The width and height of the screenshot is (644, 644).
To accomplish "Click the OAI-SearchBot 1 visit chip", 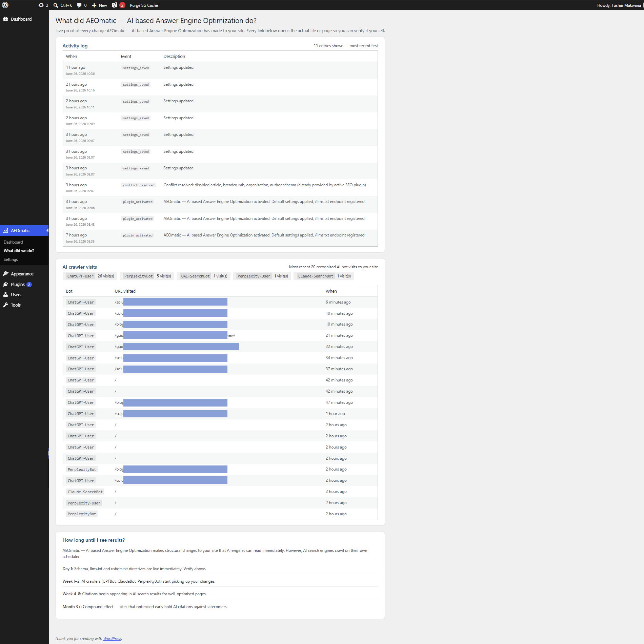I will (203, 276).
